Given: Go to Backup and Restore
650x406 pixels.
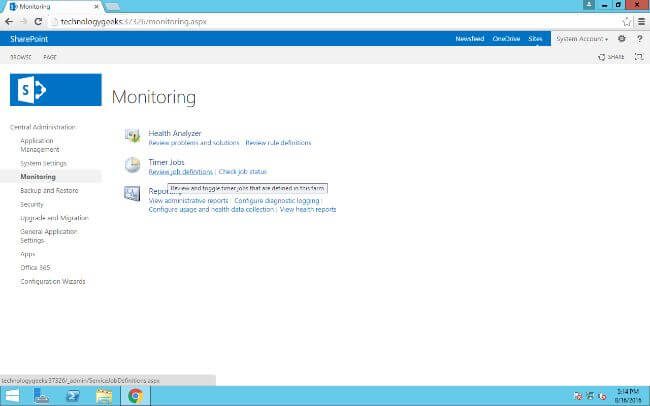Looking at the screenshot, I should point(49,190).
